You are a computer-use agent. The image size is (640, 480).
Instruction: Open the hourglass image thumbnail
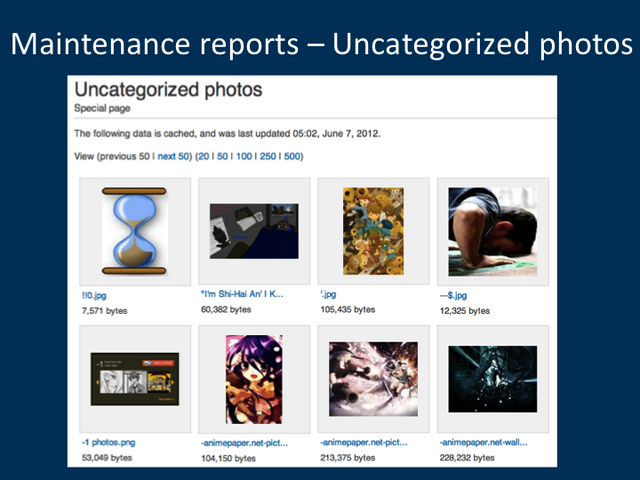point(135,231)
